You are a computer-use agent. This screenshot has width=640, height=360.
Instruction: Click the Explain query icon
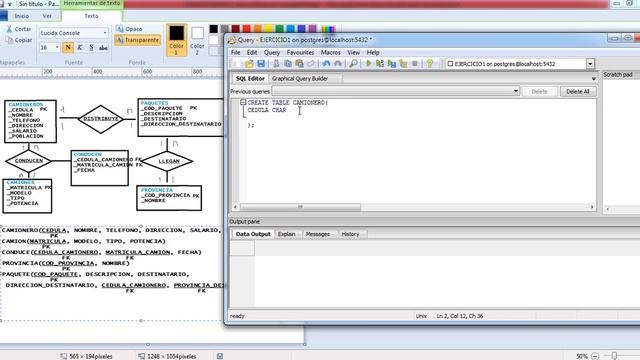click(x=403, y=64)
